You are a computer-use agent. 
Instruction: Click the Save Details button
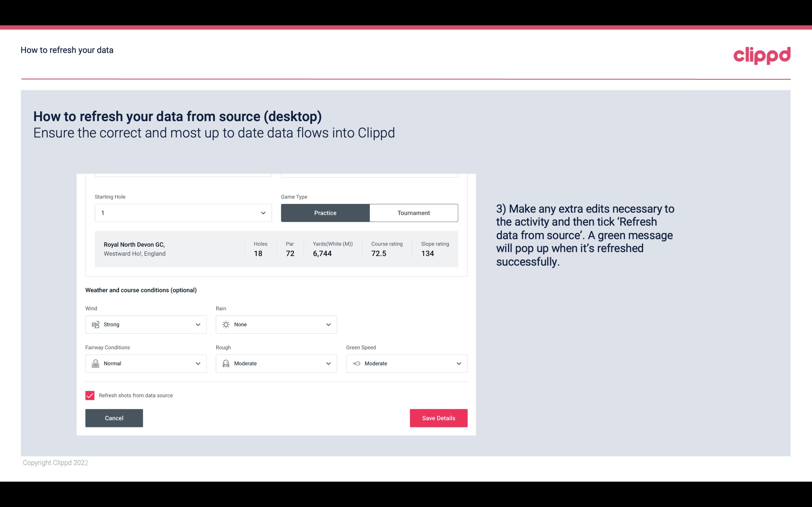438,418
